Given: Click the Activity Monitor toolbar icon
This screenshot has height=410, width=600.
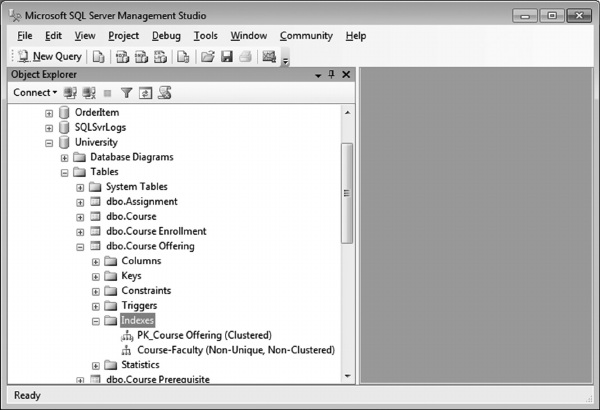Looking at the screenshot, I should point(269,57).
